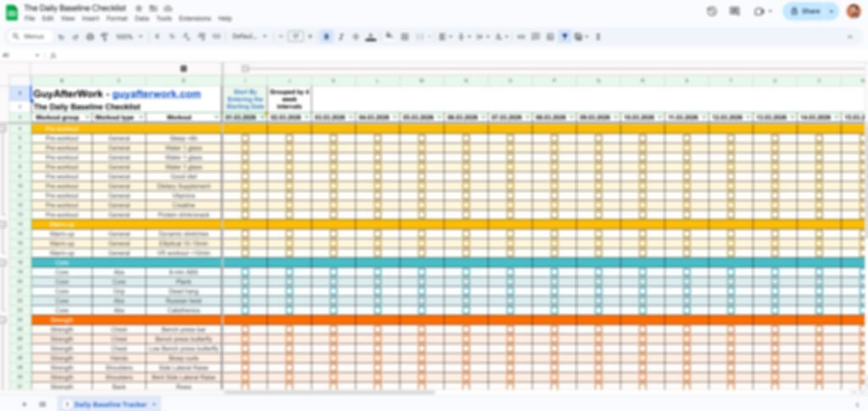
Task: Open the font family dropdown
Action: point(249,36)
